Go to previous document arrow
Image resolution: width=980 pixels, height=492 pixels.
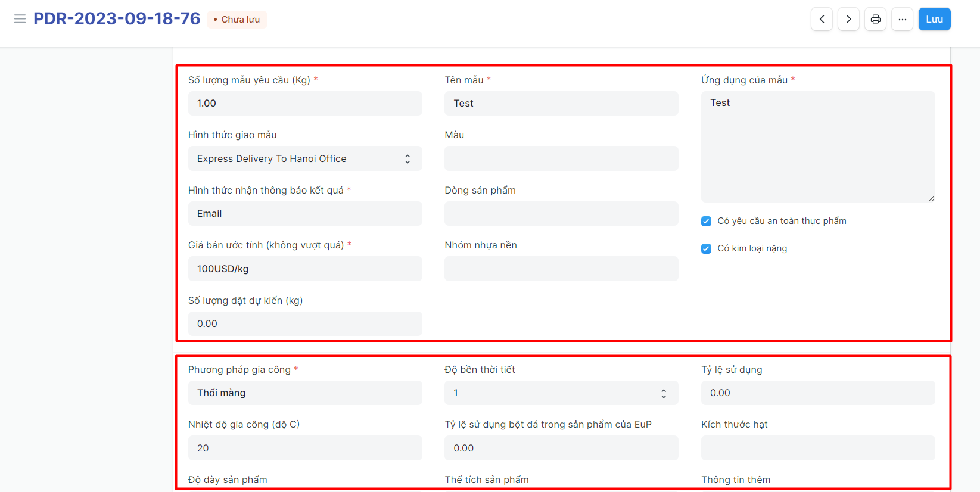tap(822, 19)
